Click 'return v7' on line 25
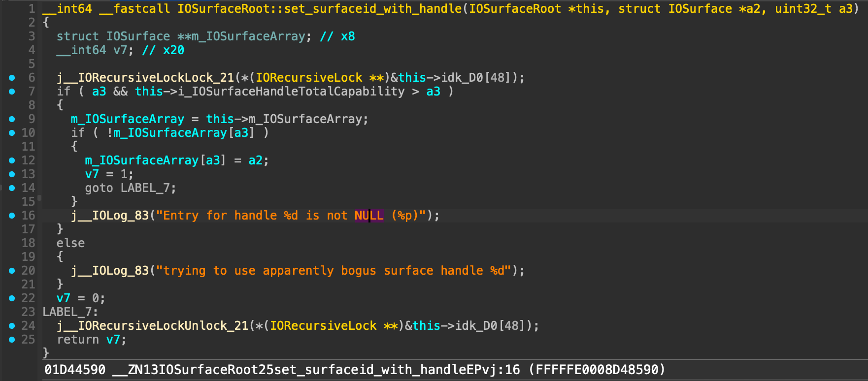Viewport: 868px width, 381px height. click(88, 340)
